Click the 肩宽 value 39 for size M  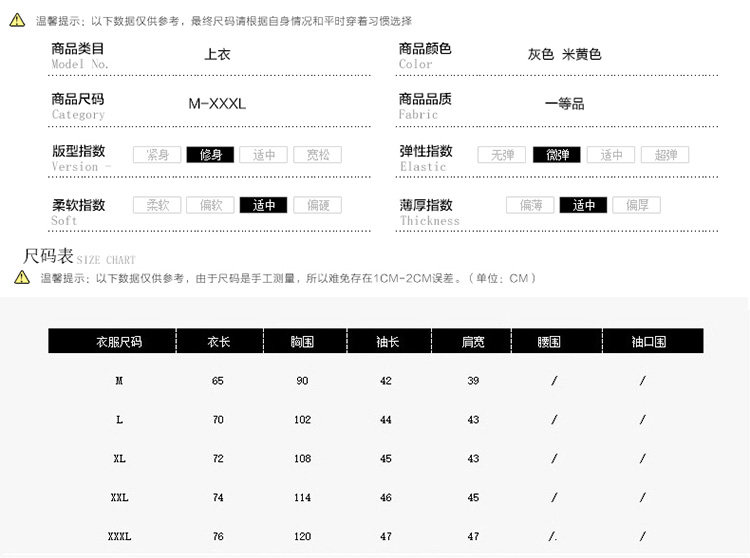click(474, 381)
